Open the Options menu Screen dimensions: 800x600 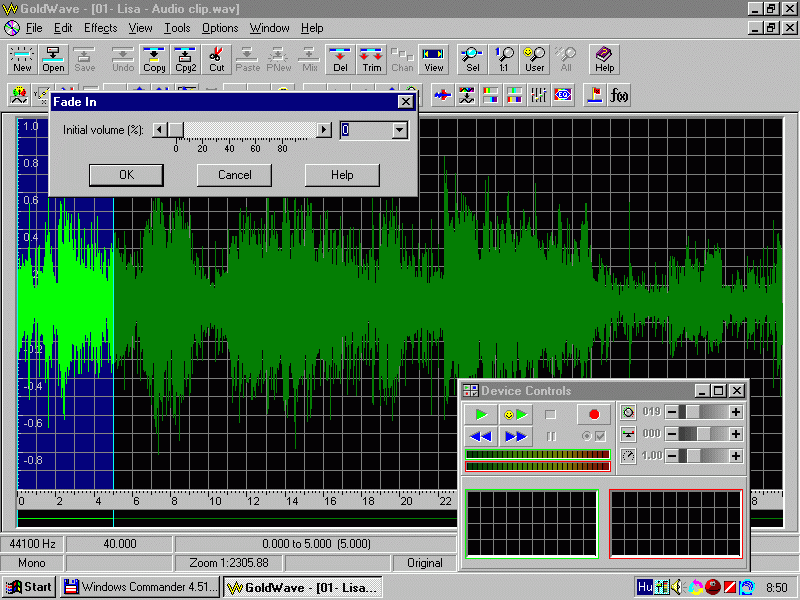click(x=220, y=28)
